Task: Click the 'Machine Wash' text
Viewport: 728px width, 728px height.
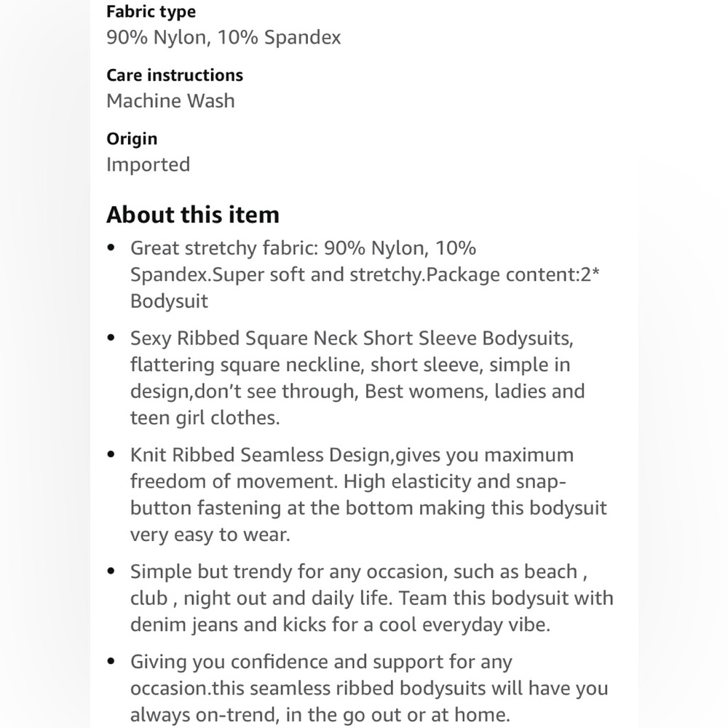Action: (170, 100)
